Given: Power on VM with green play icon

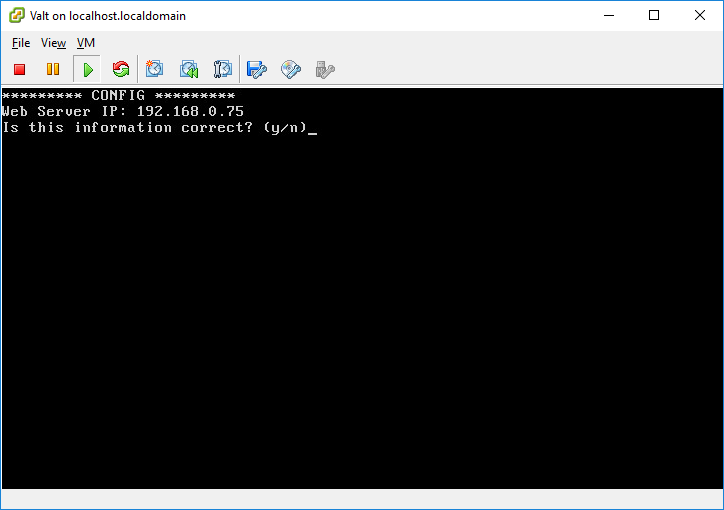Looking at the screenshot, I should (87, 70).
